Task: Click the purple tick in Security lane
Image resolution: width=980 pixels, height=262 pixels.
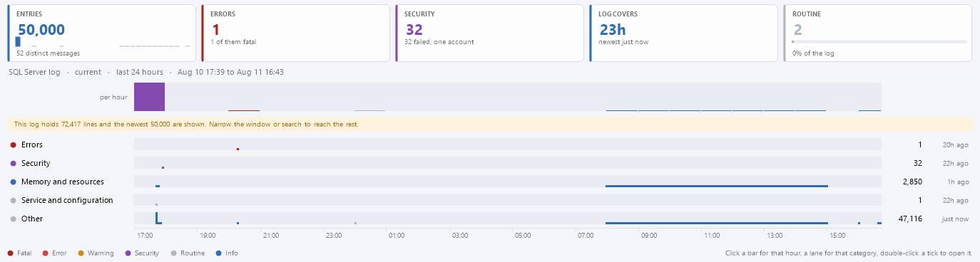Action: click(163, 167)
